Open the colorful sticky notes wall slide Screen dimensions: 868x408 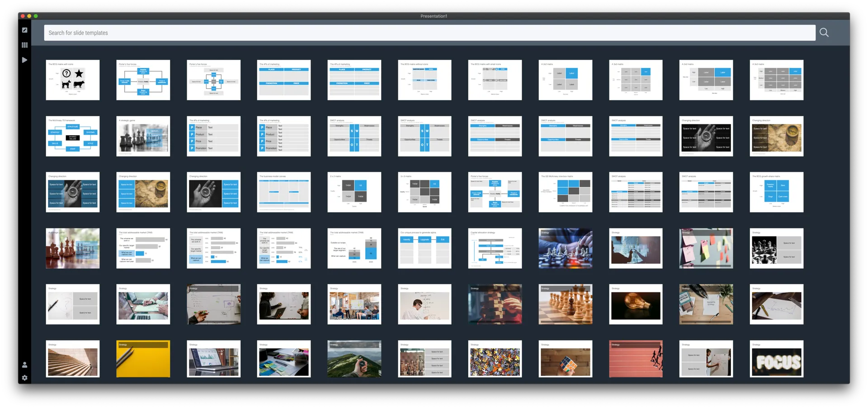pos(706,248)
